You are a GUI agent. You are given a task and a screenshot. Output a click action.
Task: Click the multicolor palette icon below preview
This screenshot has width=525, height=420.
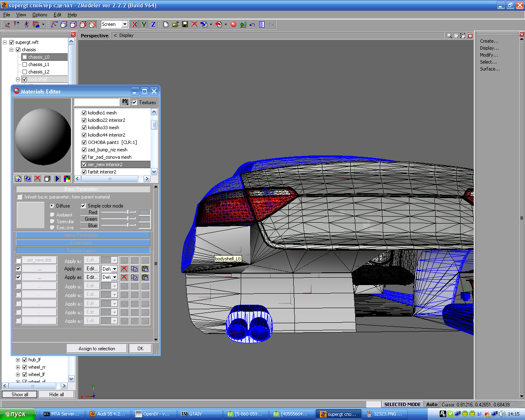point(67,178)
